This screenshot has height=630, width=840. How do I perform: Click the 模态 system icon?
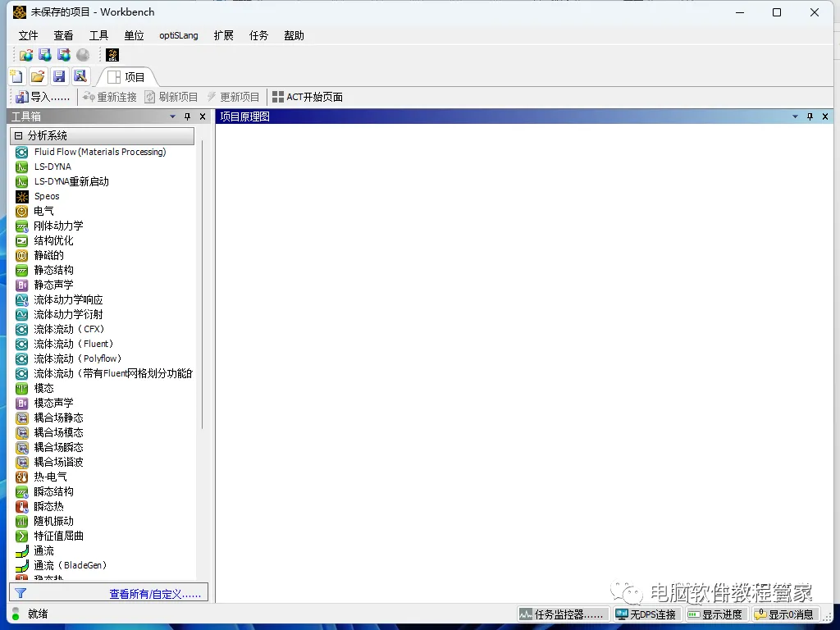click(21, 388)
